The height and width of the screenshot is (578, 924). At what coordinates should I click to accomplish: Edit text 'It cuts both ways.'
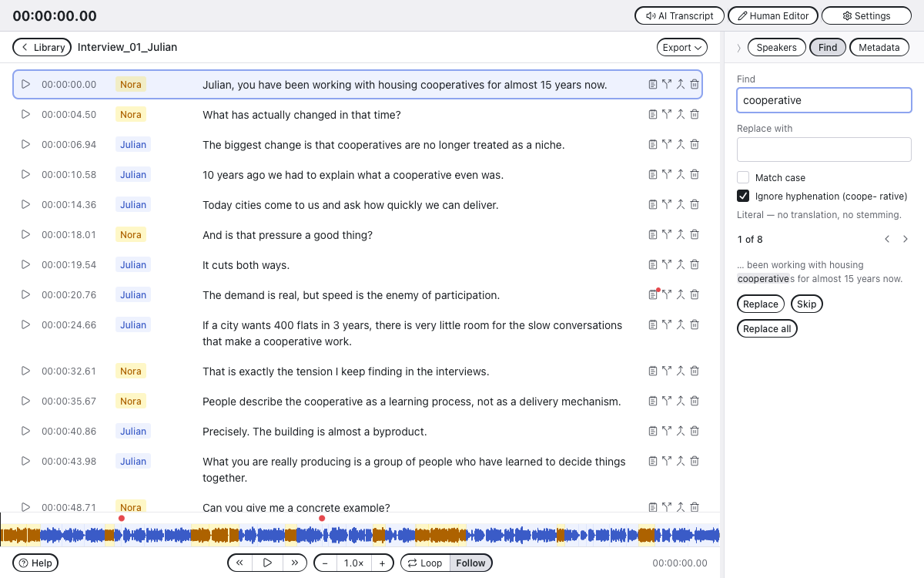pyautogui.click(x=246, y=265)
